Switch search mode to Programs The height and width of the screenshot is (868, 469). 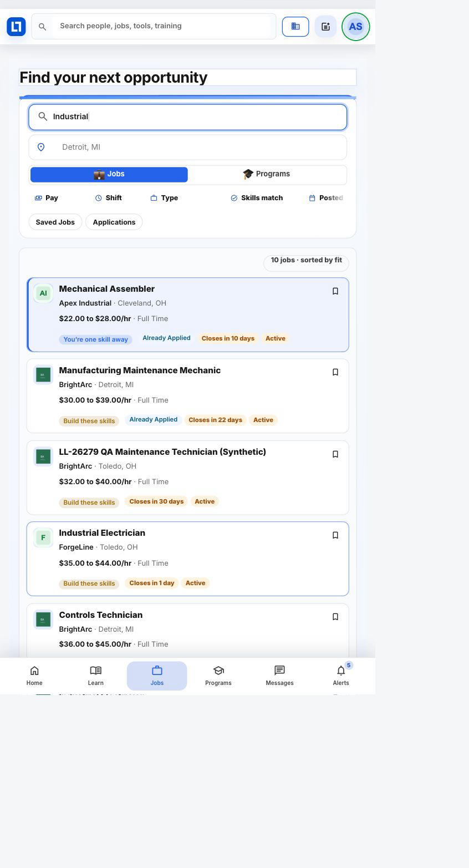[267, 174]
